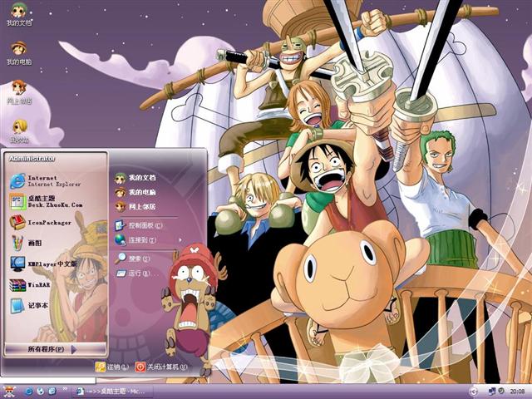Open the 我的电脑 desktop icon
The width and height of the screenshot is (532, 399).
(19, 53)
